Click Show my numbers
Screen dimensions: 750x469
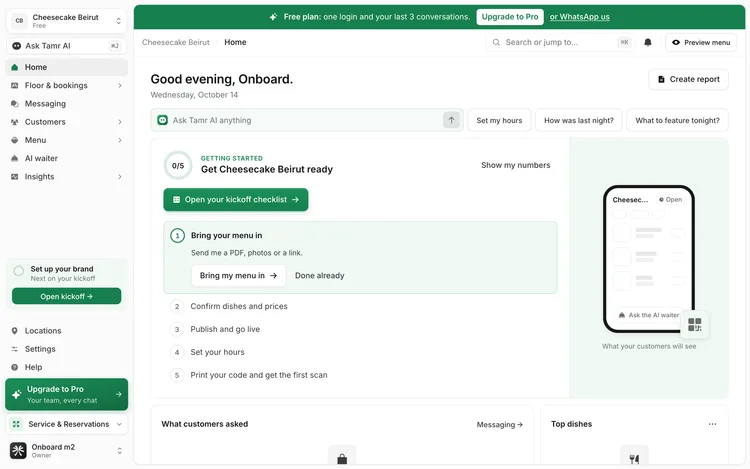point(516,165)
